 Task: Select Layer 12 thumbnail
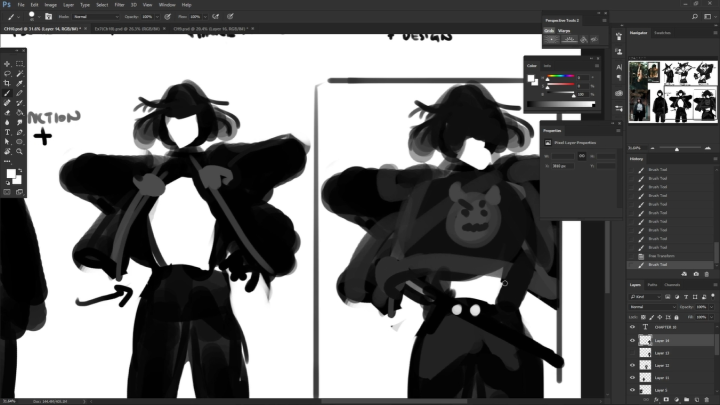[x=645, y=365]
